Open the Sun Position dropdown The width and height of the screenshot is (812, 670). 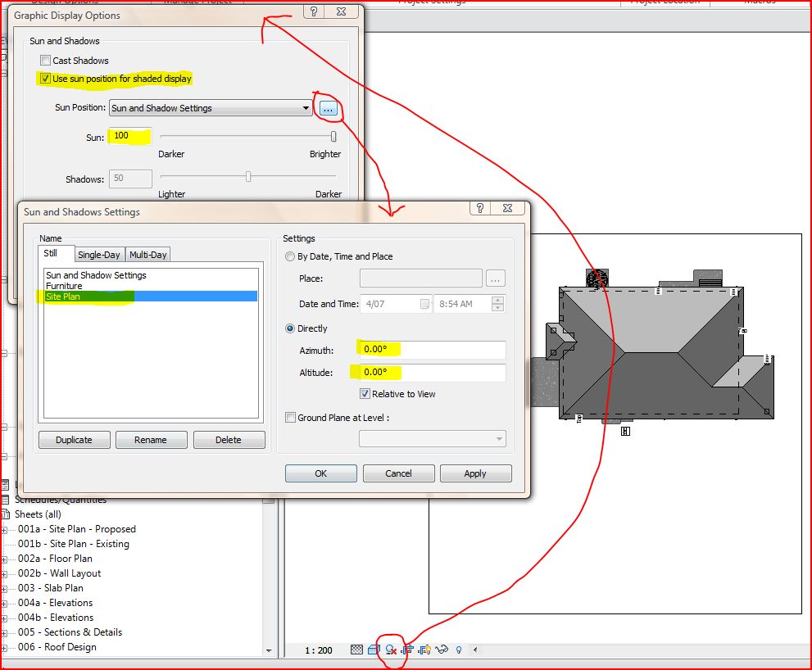(211, 108)
